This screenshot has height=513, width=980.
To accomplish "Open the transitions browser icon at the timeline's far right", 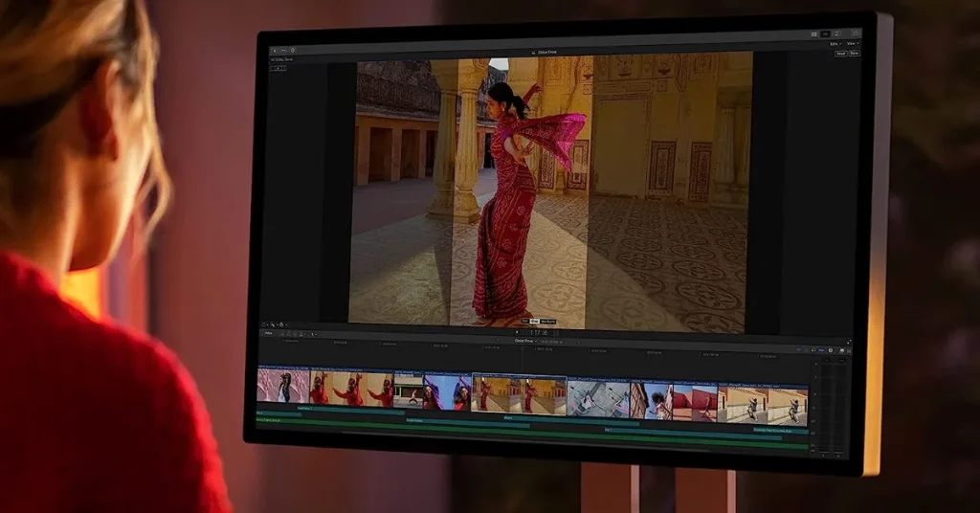I will point(849,351).
